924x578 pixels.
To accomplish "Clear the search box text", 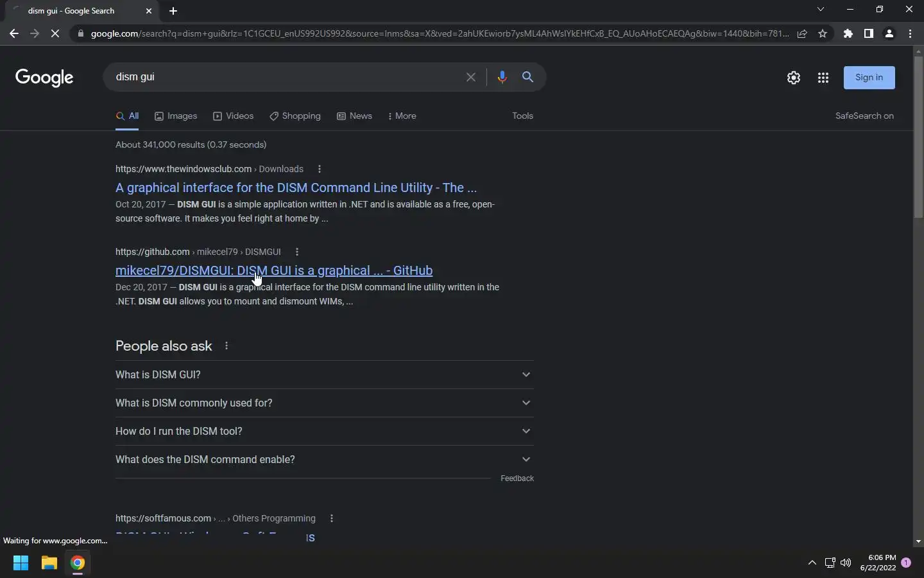I will point(471,77).
